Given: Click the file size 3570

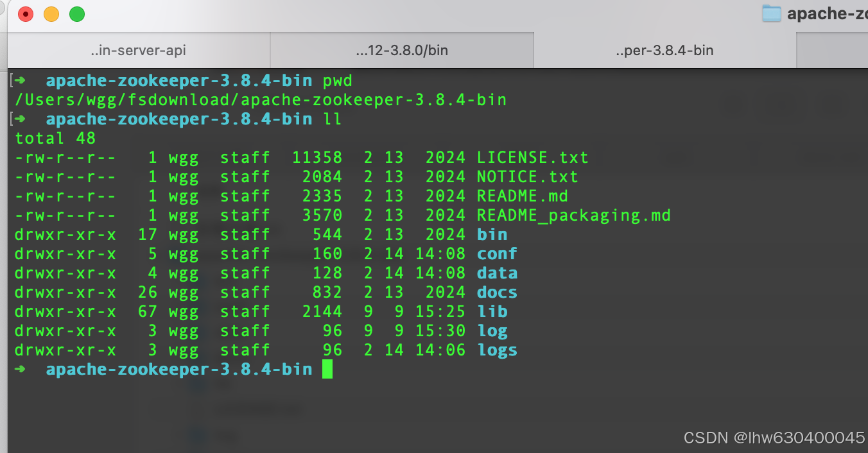Looking at the screenshot, I should pyautogui.click(x=322, y=216).
